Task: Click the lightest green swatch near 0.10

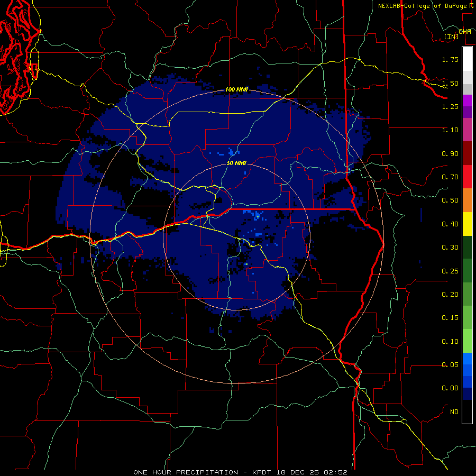Action: (x=467, y=341)
